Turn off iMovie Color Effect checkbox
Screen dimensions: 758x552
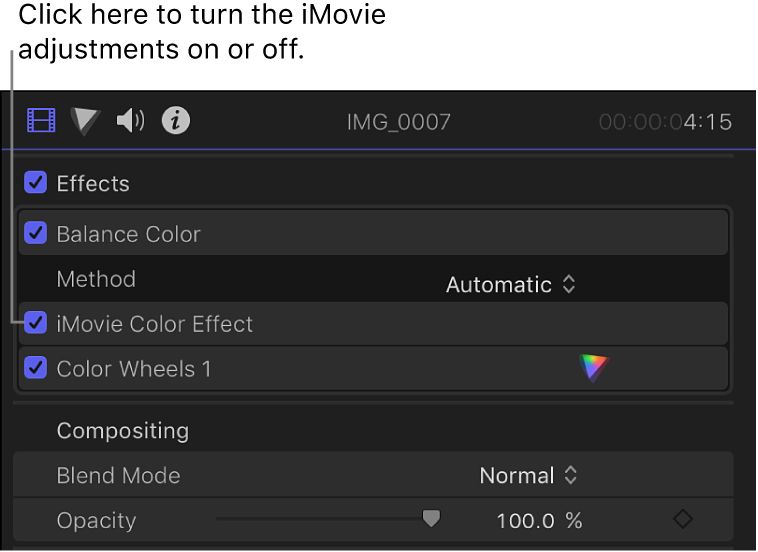point(36,323)
